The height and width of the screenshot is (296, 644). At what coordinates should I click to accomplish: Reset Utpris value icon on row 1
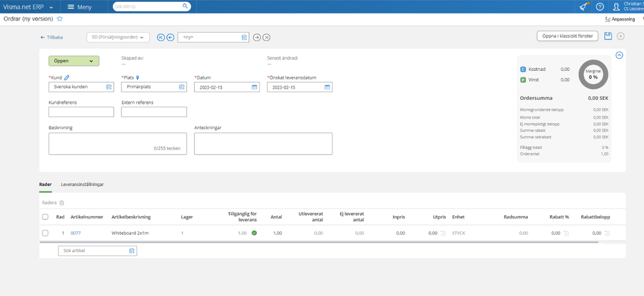tap(443, 233)
